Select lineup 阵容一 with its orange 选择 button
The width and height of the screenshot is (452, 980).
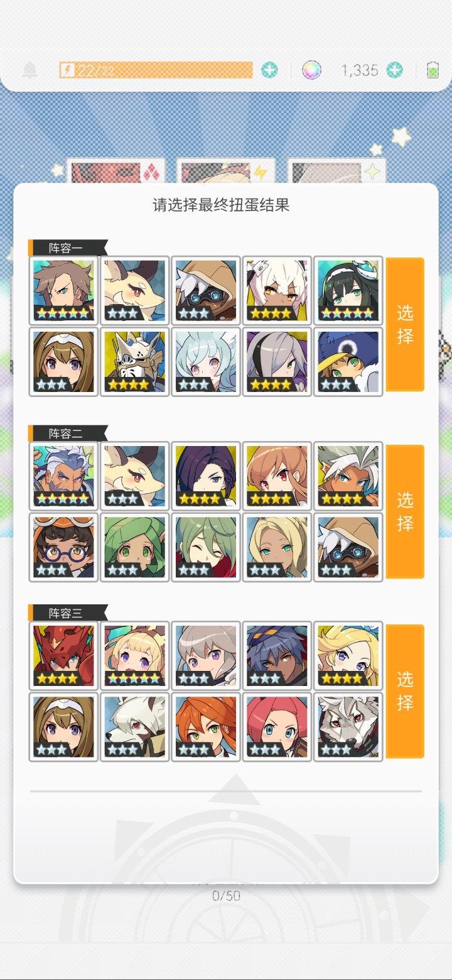pos(405,324)
